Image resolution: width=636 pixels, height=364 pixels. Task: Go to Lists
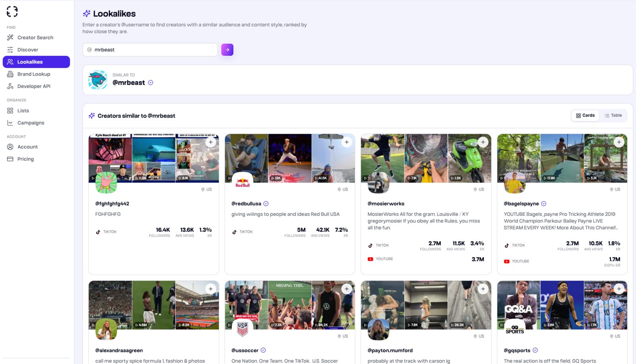point(36,111)
